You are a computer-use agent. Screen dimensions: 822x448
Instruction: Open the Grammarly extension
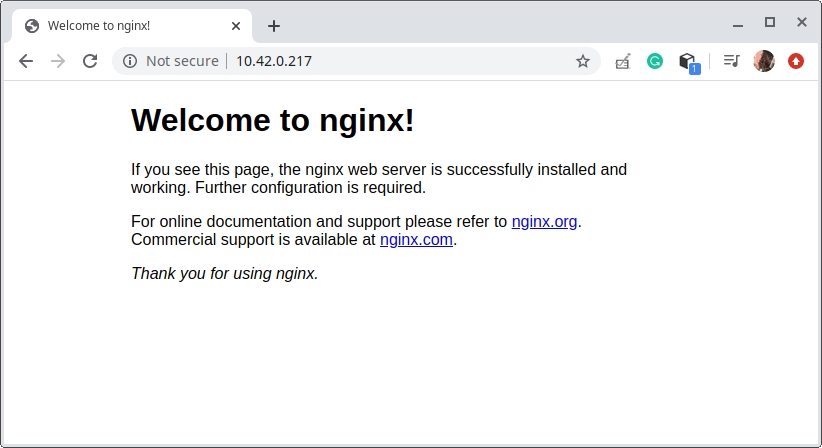point(655,61)
